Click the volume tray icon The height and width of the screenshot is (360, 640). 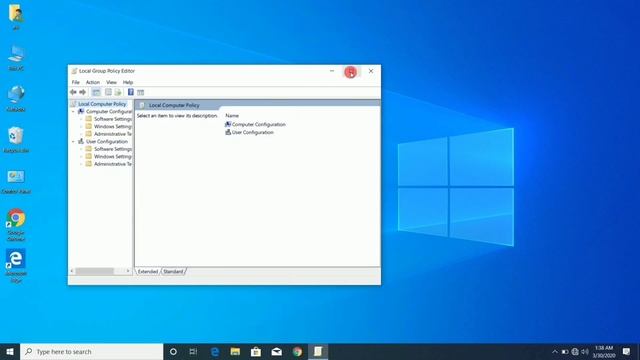pyautogui.click(x=585, y=351)
